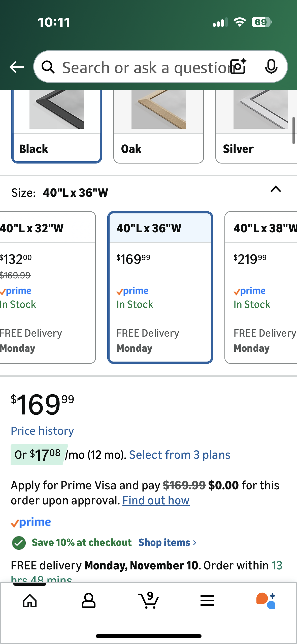This screenshot has width=297, height=644.
Task: Select the Black frame color option
Action: [57, 126]
